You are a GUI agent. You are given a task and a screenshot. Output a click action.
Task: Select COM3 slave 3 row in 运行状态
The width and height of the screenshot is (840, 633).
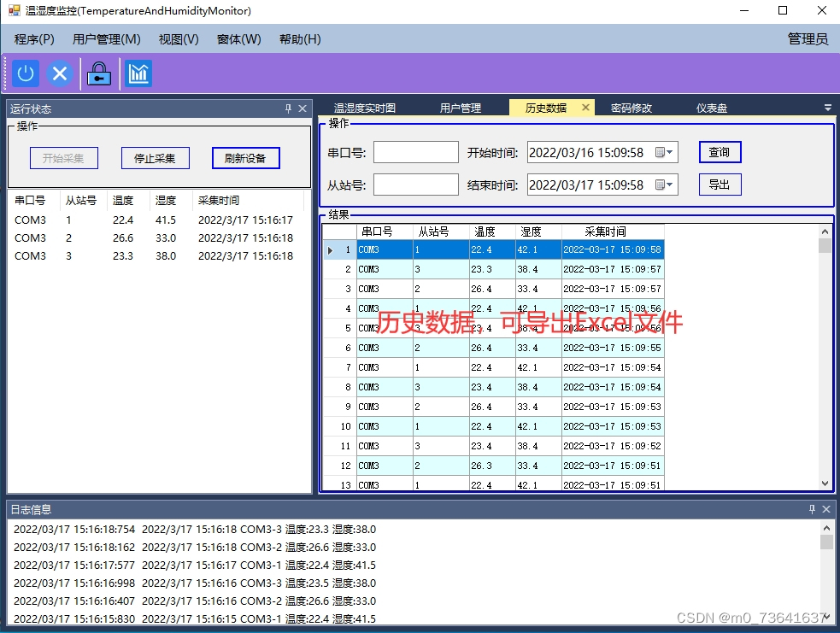pyautogui.click(x=154, y=256)
